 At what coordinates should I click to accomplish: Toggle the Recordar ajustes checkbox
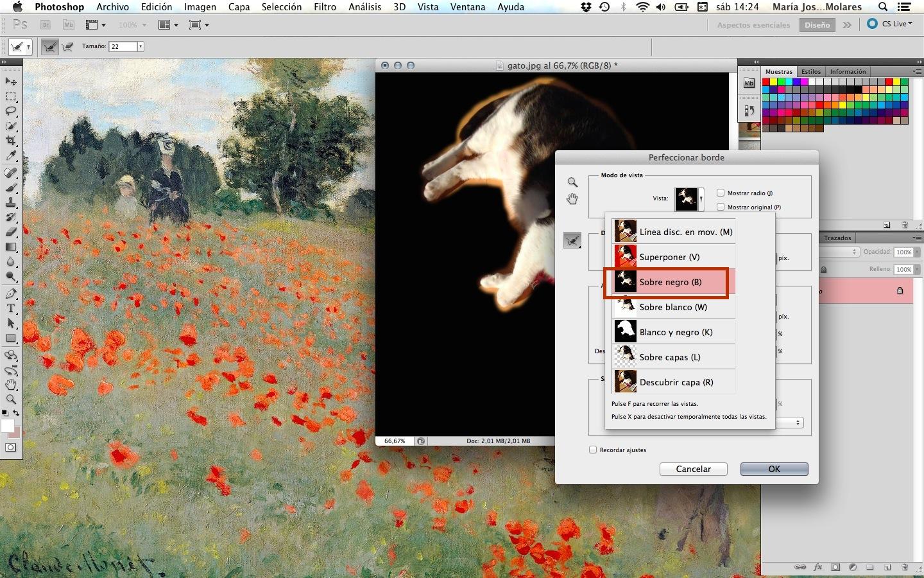point(593,450)
